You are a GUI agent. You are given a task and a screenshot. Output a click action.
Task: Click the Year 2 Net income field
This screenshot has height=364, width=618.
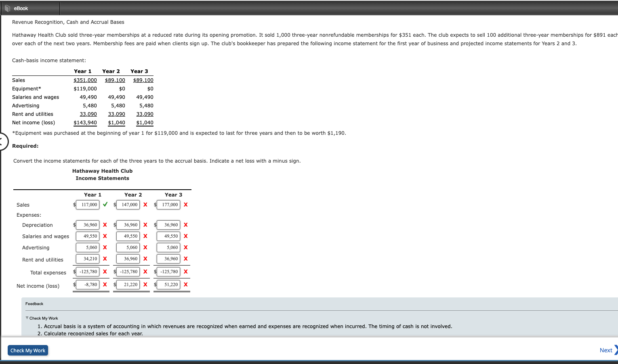128,285
